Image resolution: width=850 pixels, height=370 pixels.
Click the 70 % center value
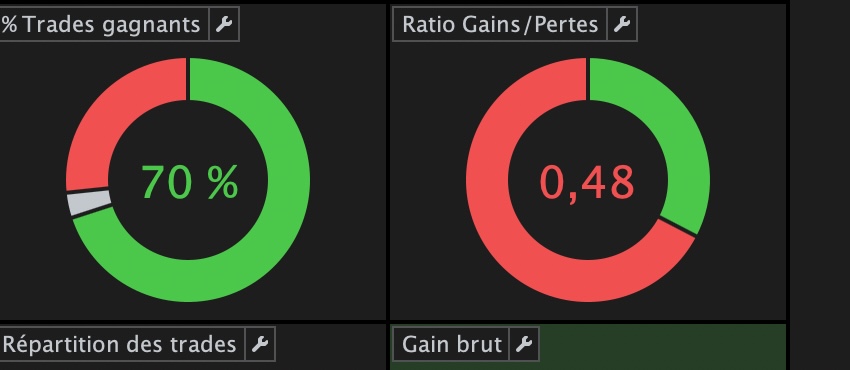pyautogui.click(x=190, y=183)
